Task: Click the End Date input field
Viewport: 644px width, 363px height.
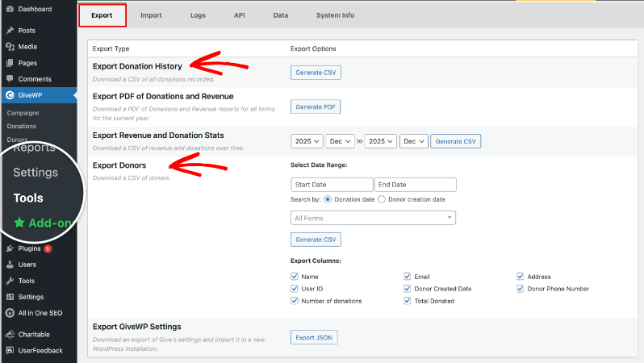Action: click(x=416, y=185)
